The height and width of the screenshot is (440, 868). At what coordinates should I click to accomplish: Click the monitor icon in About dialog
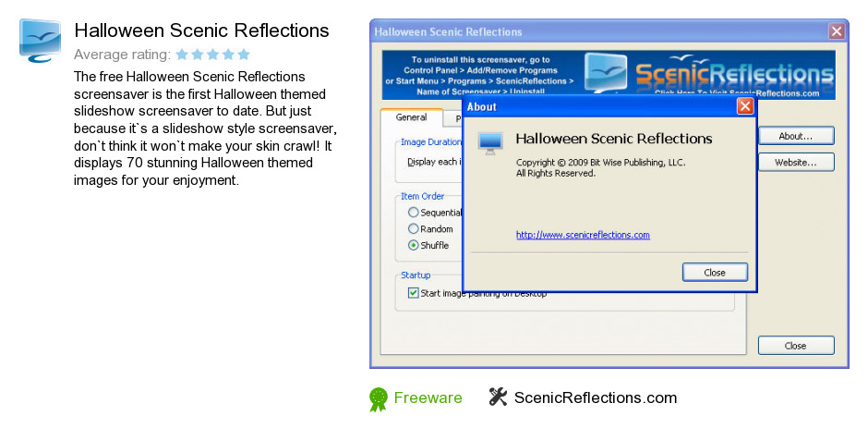tap(490, 143)
